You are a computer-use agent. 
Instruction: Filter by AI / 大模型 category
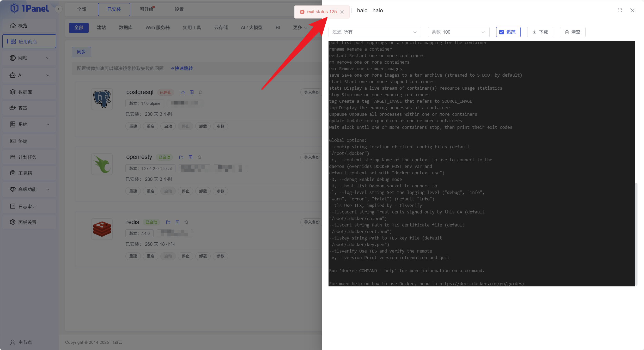[x=252, y=28]
